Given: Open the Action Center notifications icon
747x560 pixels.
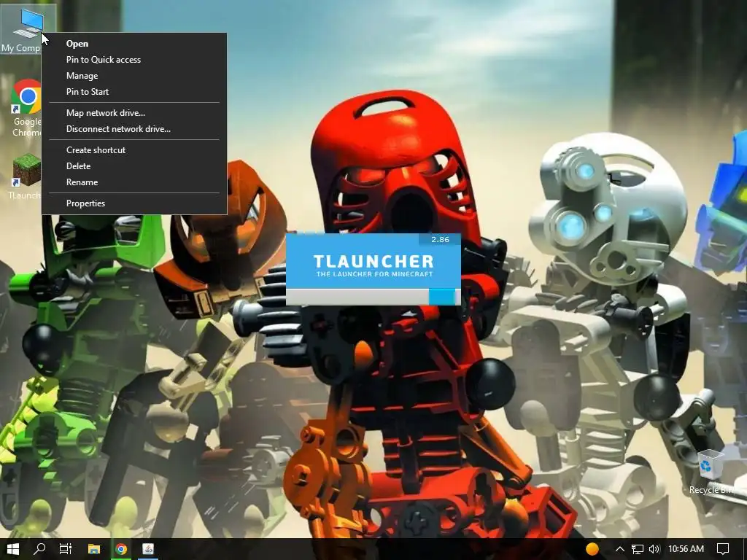Looking at the screenshot, I should pyautogui.click(x=723, y=549).
